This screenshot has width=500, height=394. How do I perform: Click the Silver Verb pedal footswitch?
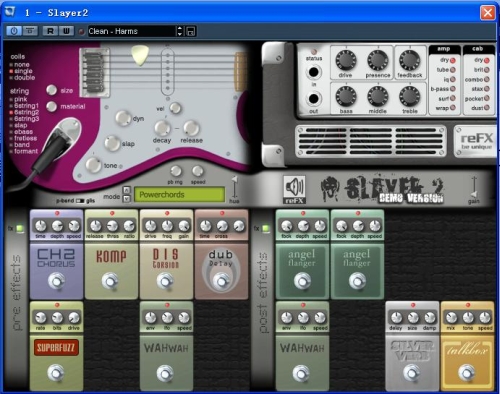(x=412, y=373)
